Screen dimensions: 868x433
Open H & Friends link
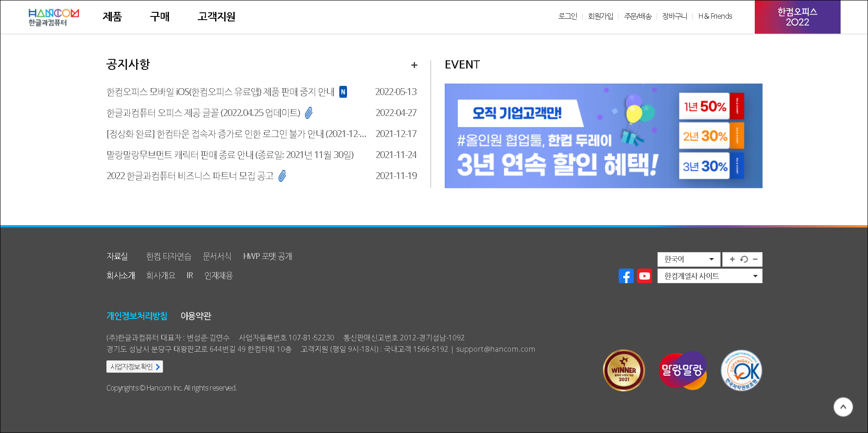click(715, 16)
